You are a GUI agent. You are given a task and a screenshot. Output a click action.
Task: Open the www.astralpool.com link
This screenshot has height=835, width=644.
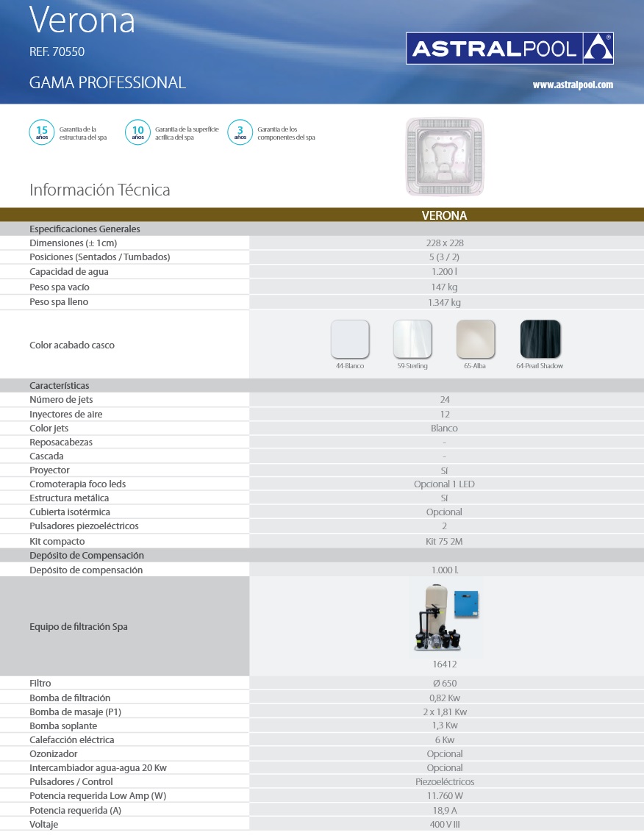572,85
